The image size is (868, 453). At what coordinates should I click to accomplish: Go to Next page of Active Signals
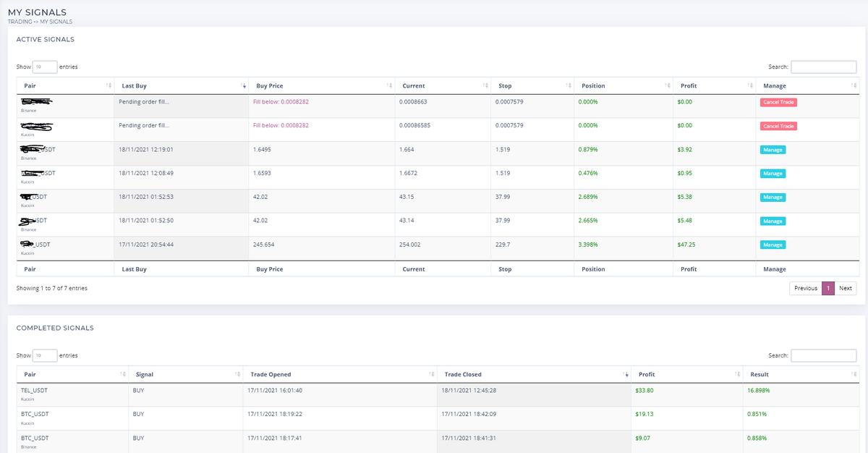pos(846,288)
